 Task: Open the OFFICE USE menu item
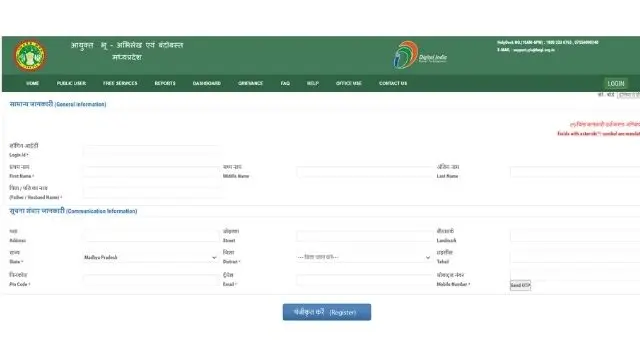[349, 83]
